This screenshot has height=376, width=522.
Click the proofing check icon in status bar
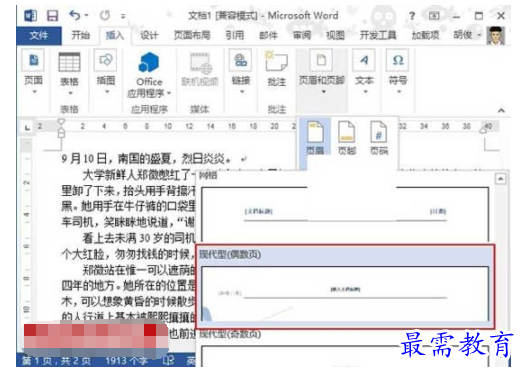tap(168, 360)
